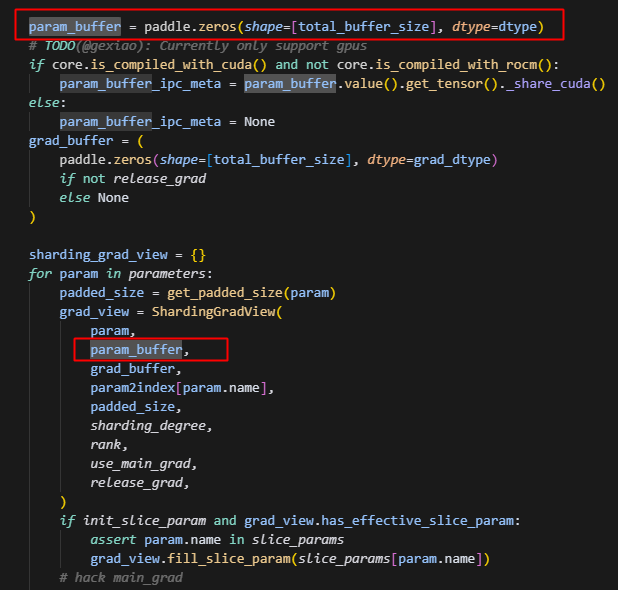Image resolution: width=618 pixels, height=590 pixels.
Task: Click the _share_cuda() method call
Action: point(555,84)
